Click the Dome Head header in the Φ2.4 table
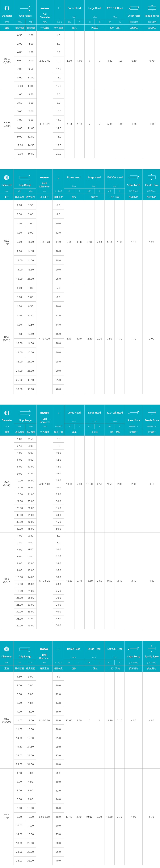 point(74,8)
